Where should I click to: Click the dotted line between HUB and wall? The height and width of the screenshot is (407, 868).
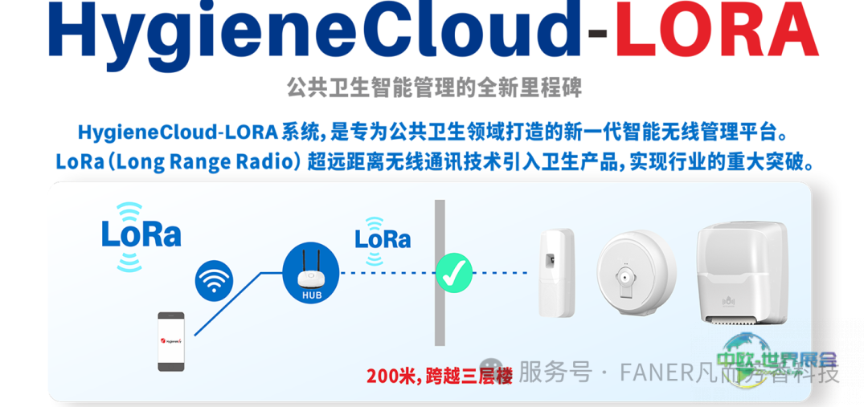387,273
